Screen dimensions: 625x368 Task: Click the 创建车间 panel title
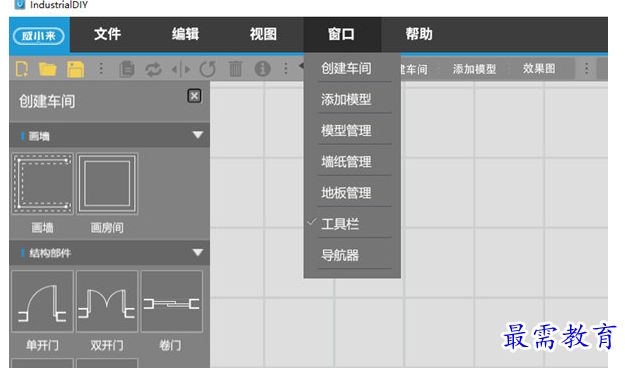click(x=47, y=101)
